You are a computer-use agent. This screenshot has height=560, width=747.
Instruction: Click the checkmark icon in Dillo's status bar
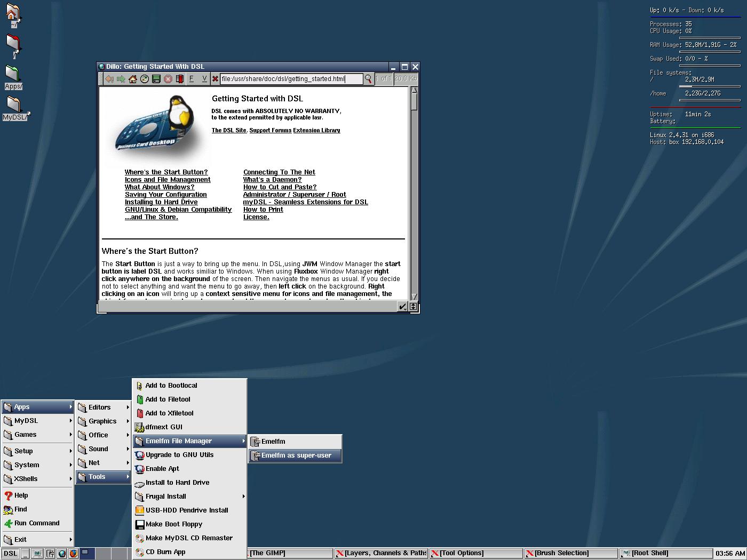click(x=403, y=306)
